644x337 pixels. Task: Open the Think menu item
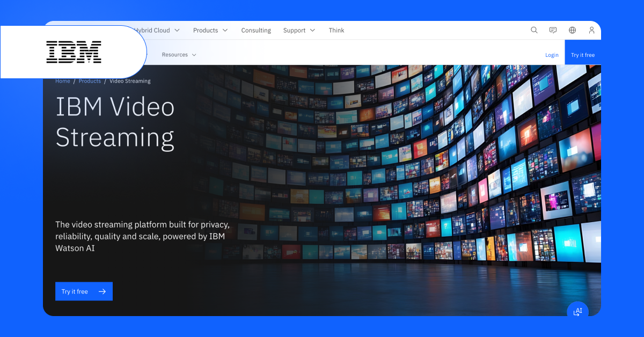click(336, 30)
